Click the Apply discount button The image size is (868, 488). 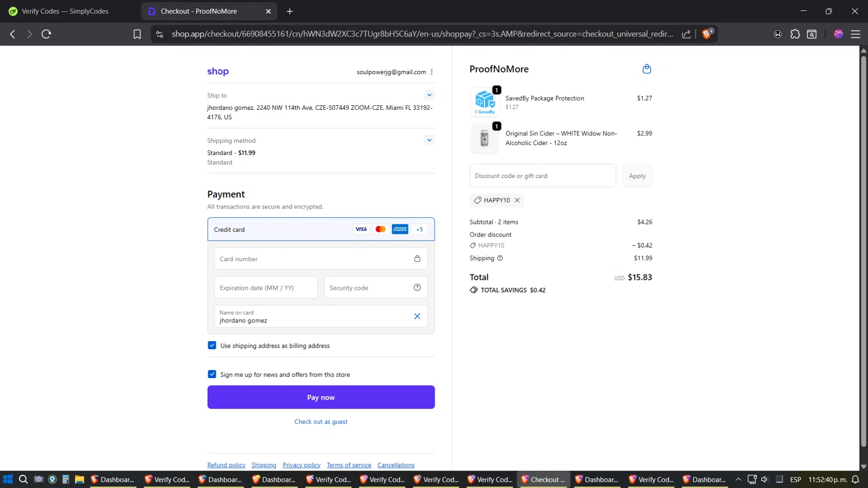[637, 176]
